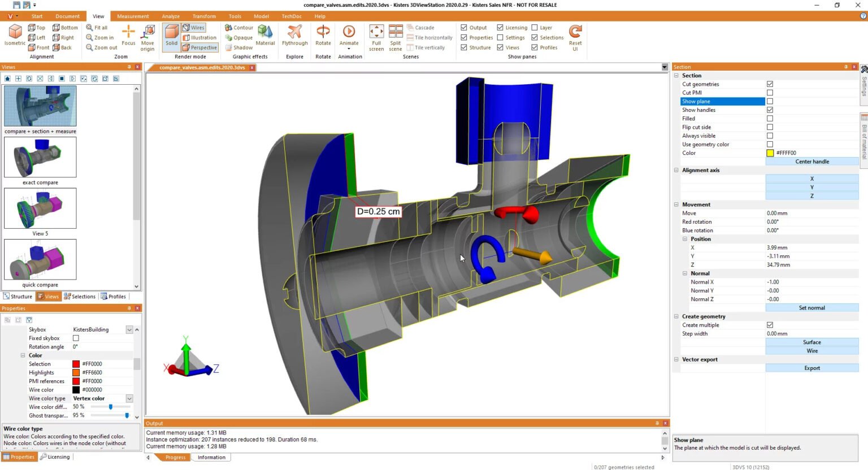Click the Isometric alignment icon
868x470 pixels.
[15, 34]
